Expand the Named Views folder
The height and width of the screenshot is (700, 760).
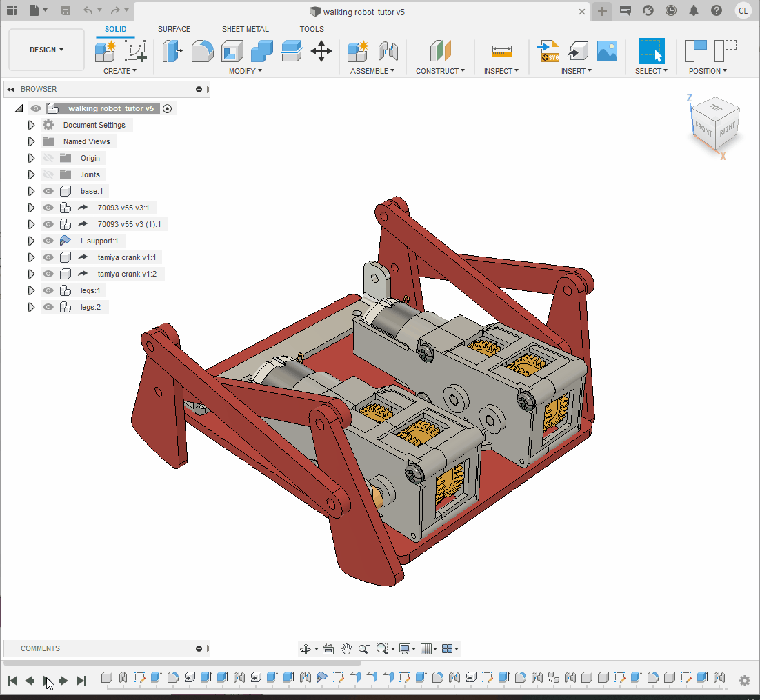(x=31, y=141)
